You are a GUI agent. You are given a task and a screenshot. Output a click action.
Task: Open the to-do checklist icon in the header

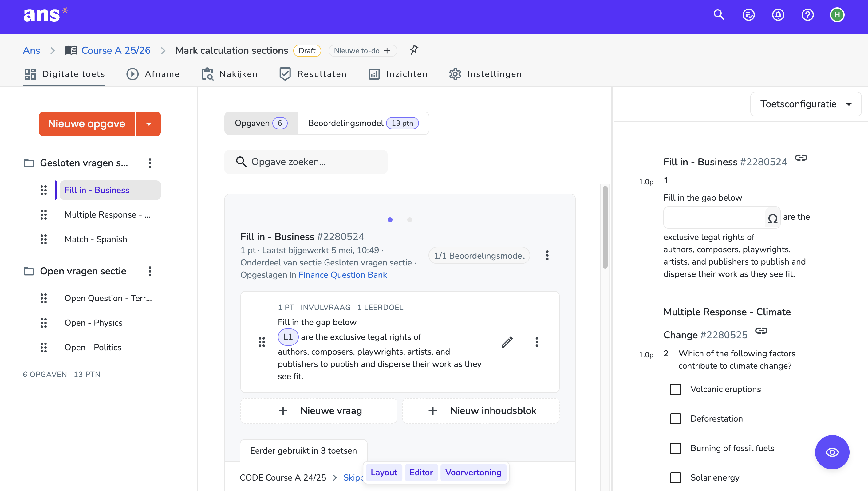point(748,14)
